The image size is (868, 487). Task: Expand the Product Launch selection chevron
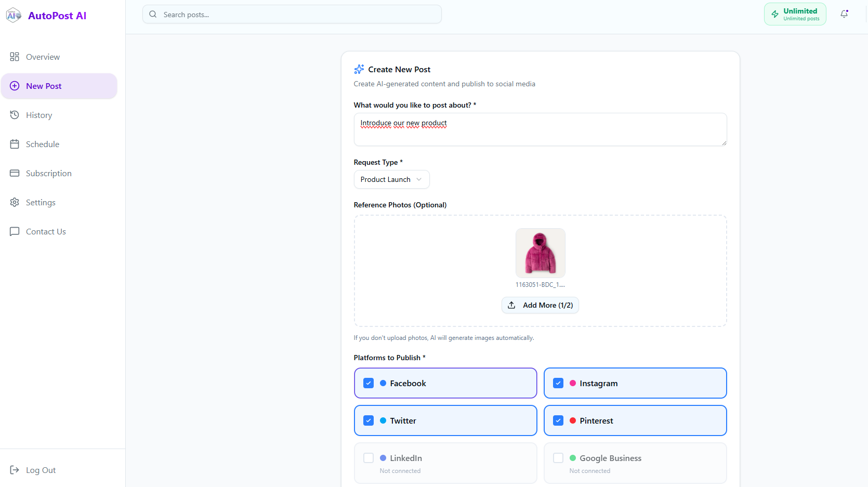click(419, 179)
